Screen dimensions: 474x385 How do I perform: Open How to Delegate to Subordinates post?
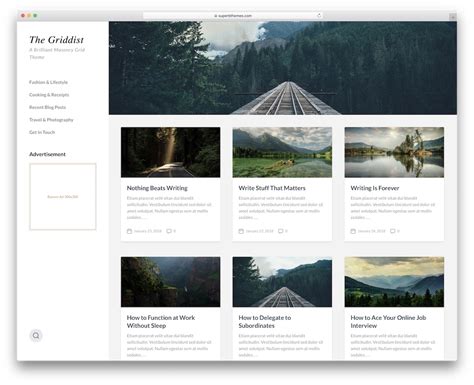[265, 322]
